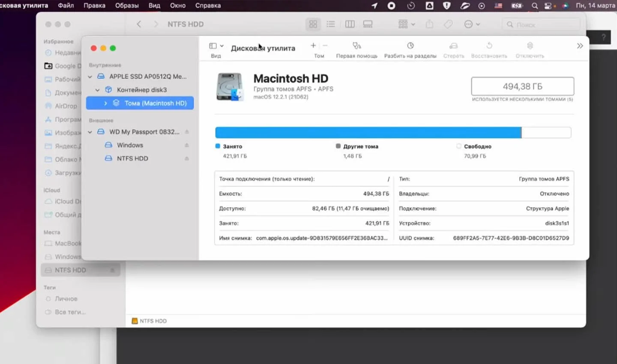Open AirDrop in the Finder sidebar
Image resolution: width=617 pixels, height=364 pixels.
[x=62, y=106]
